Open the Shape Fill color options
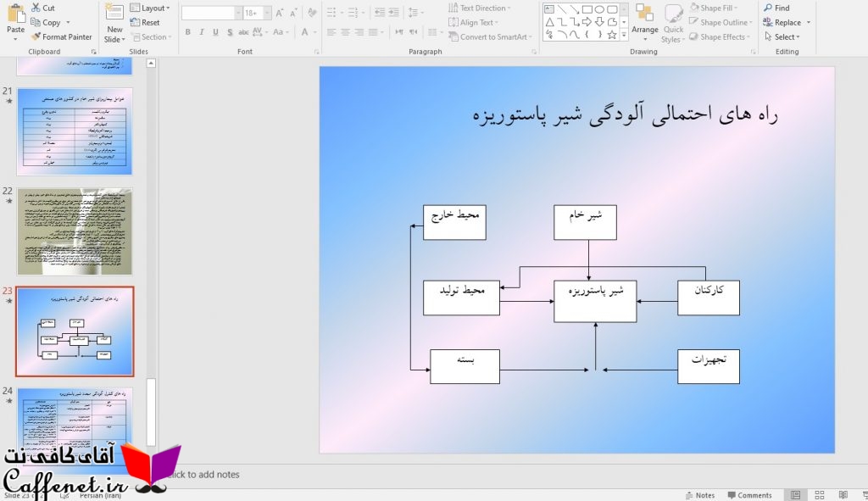Viewport: 868px width, 501px height. 714,8
